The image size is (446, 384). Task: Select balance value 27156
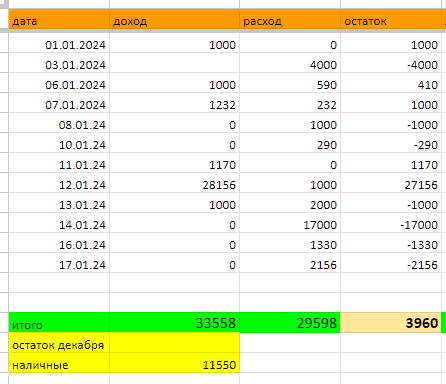(391, 183)
